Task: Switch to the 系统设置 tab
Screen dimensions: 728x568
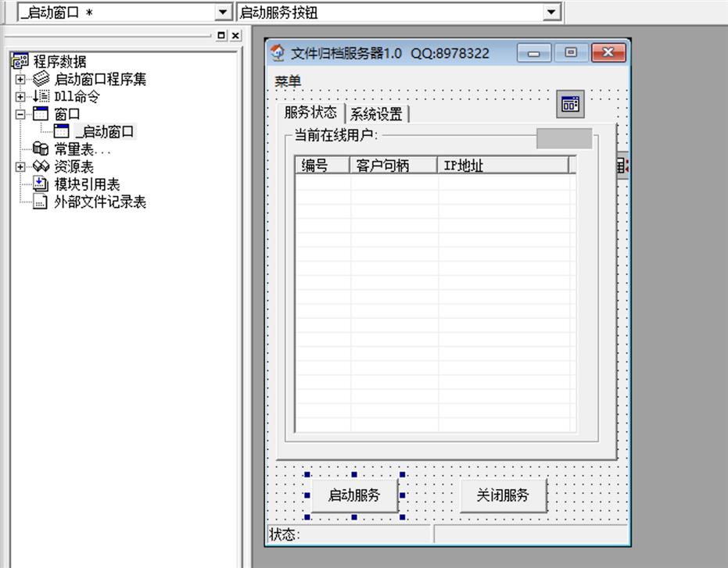Action: (377, 114)
